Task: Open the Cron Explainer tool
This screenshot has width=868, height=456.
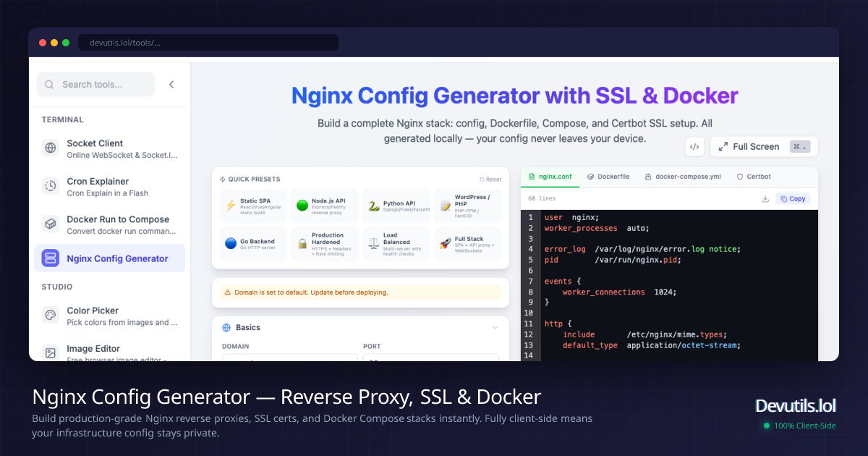Action: tap(109, 187)
